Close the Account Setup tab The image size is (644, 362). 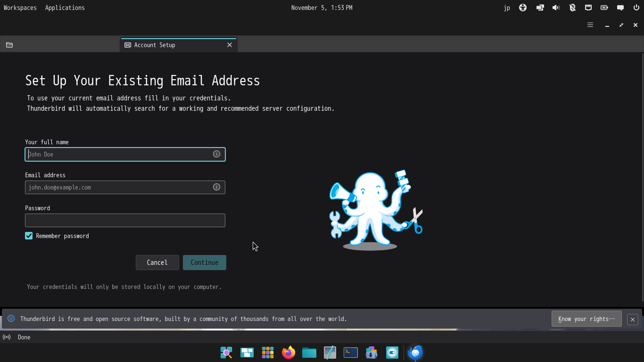pyautogui.click(x=230, y=45)
